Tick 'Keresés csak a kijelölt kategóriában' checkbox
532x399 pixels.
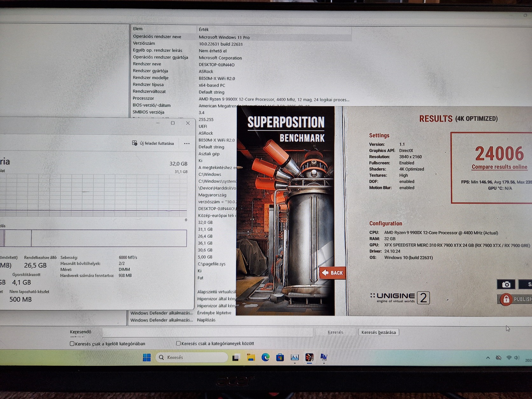click(x=72, y=344)
